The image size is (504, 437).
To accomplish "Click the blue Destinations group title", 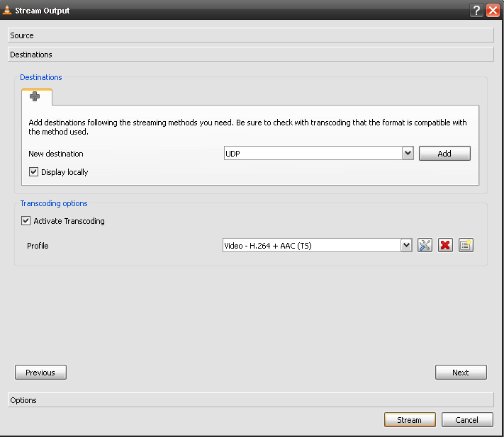I will (x=41, y=77).
